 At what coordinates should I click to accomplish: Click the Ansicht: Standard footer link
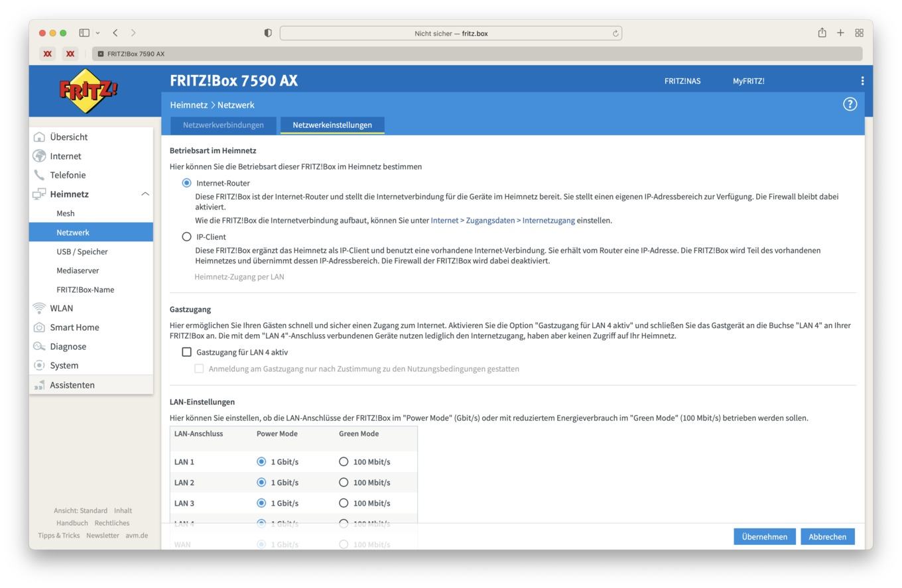pos(80,511)
